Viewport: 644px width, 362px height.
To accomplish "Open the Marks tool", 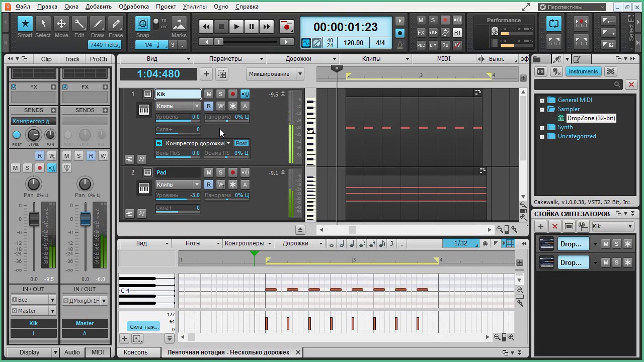I will point(179,24).
